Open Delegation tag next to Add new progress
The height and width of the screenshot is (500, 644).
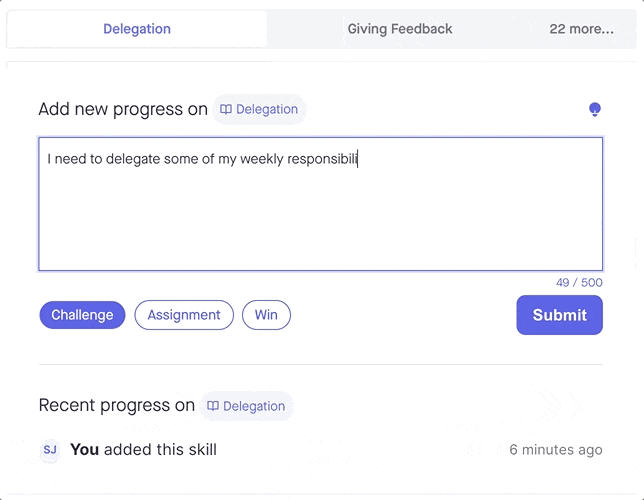tap(260, 110)
